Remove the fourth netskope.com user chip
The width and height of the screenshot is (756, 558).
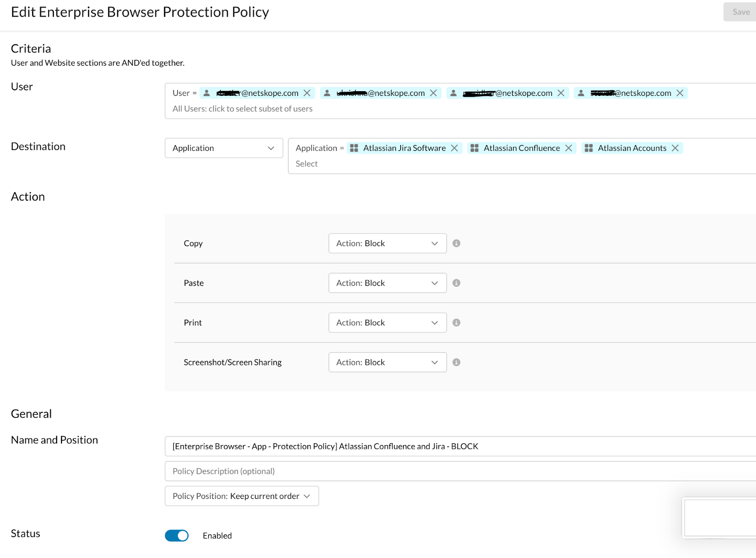[x=680, y=93]
